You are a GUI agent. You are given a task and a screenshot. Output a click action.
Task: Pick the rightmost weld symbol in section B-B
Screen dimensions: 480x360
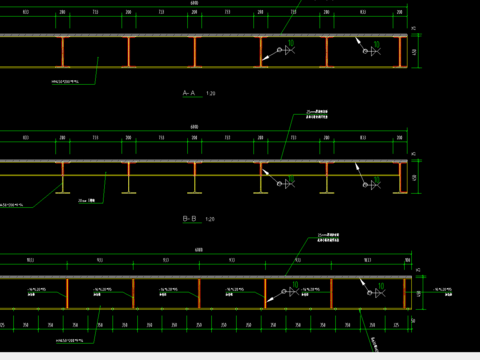pos(372,183)
